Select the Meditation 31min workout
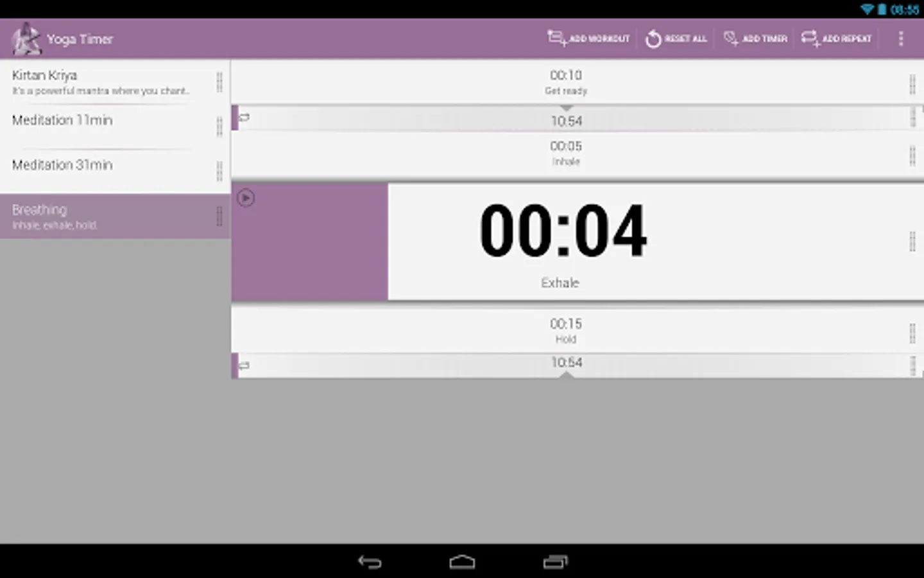The image size is (924, 578). [x=116, y=172]
